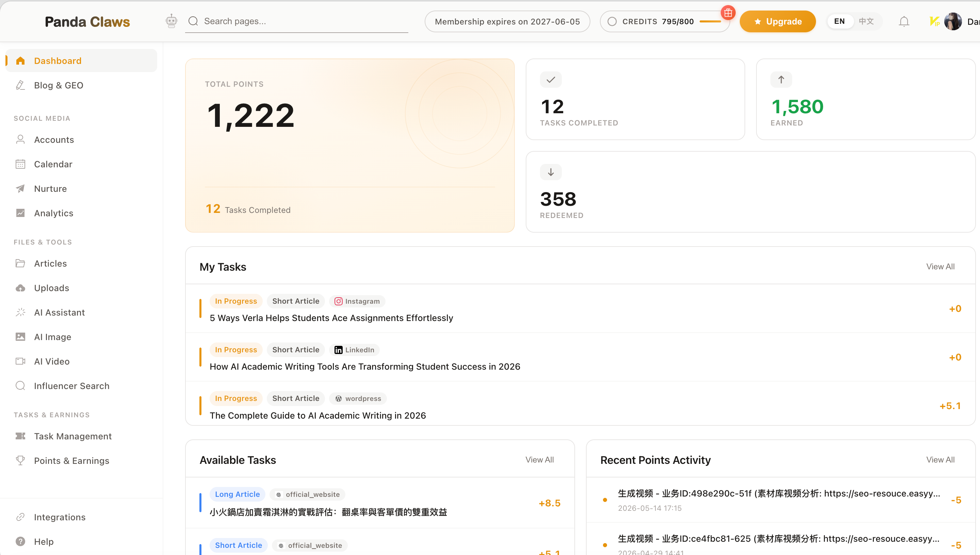This screenshot has height=555, width=980.
Task: Click the wordpress platform tag
Action: click(358, 398)
